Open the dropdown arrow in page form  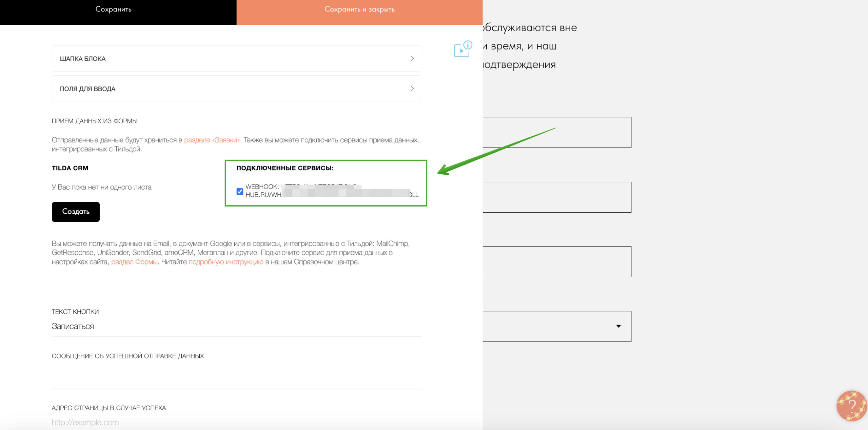point(618,326)
